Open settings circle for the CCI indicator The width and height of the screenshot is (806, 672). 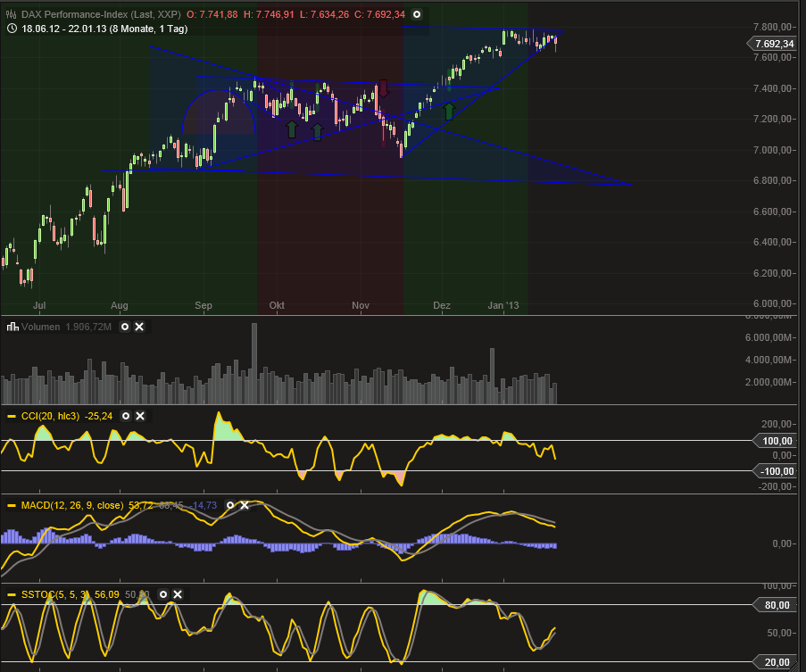pos(126,416)
